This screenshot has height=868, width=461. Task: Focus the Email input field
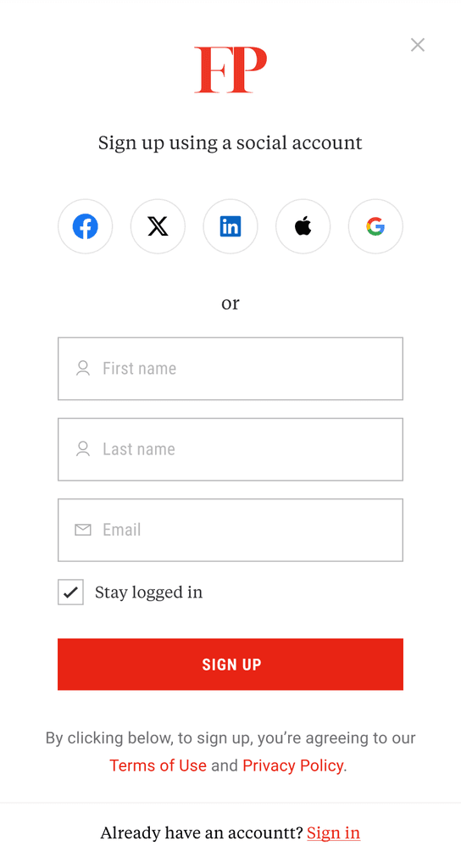click(x=230, y=531)
